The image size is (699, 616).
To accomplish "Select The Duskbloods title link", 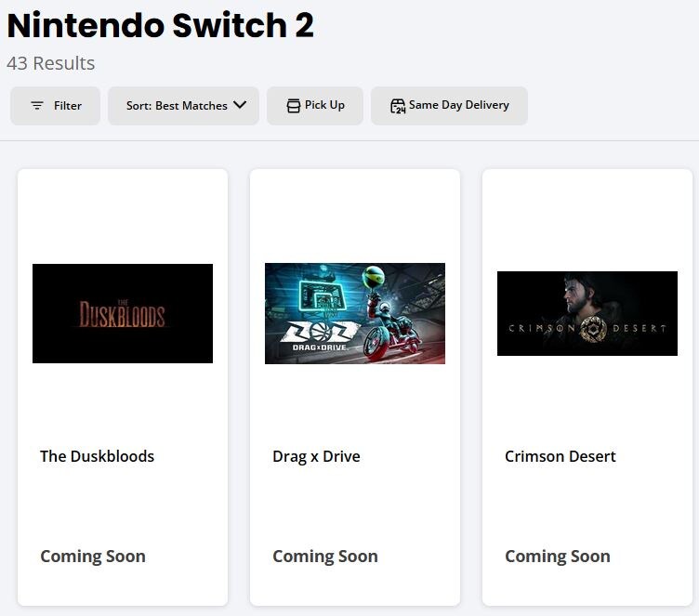I will coord(97,456).
